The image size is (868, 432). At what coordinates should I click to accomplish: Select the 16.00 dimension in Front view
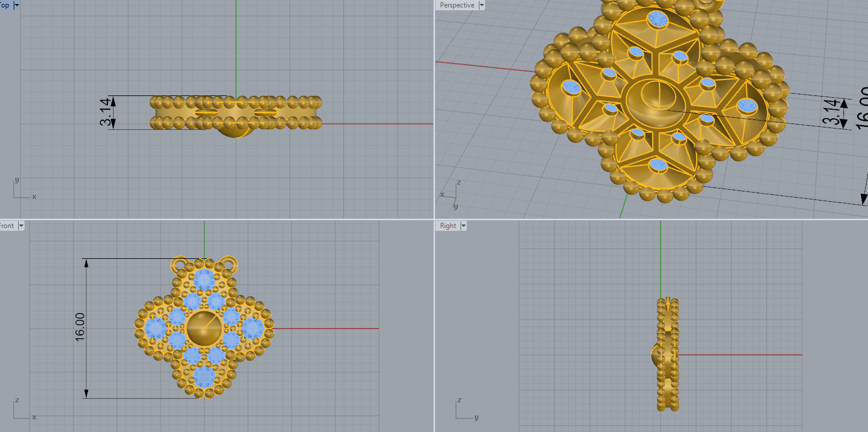click(x=79, y=328)
